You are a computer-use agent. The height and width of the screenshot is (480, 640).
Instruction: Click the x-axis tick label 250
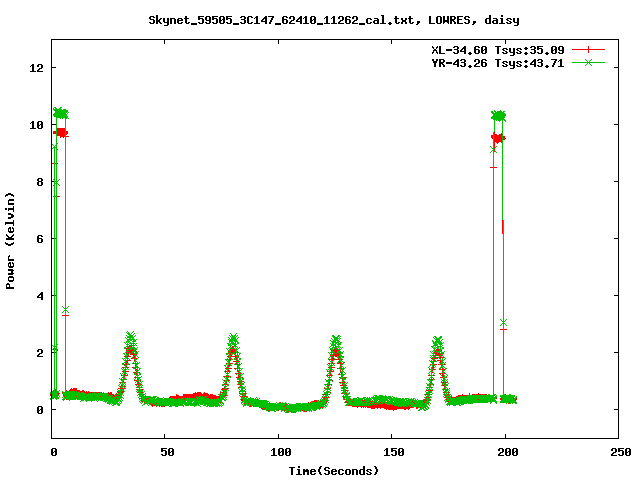[621, 452]
